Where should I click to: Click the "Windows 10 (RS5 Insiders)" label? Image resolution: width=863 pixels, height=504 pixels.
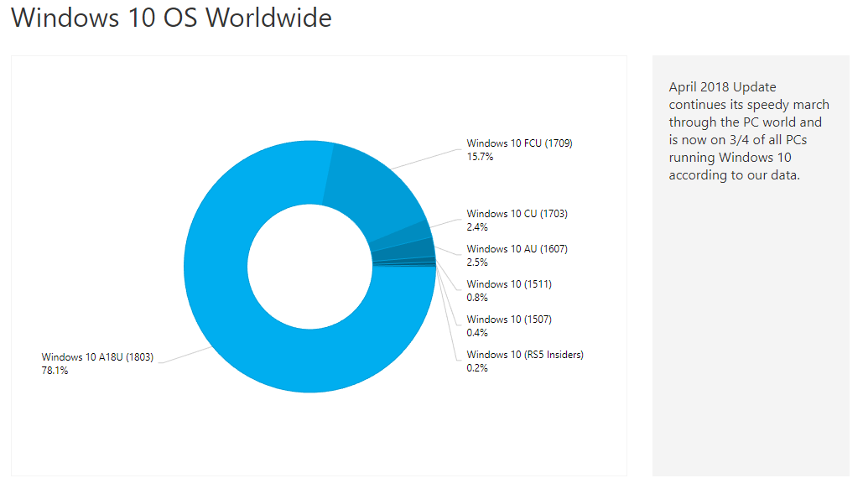click(525, 355)
